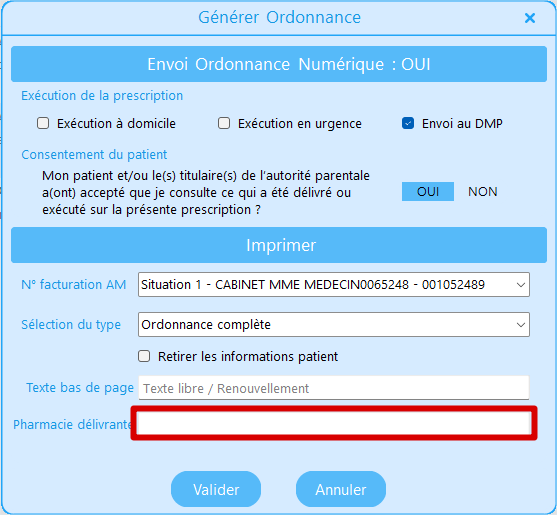Click Envoi Ordonnance Numérique banner

[x=279, y=64]
